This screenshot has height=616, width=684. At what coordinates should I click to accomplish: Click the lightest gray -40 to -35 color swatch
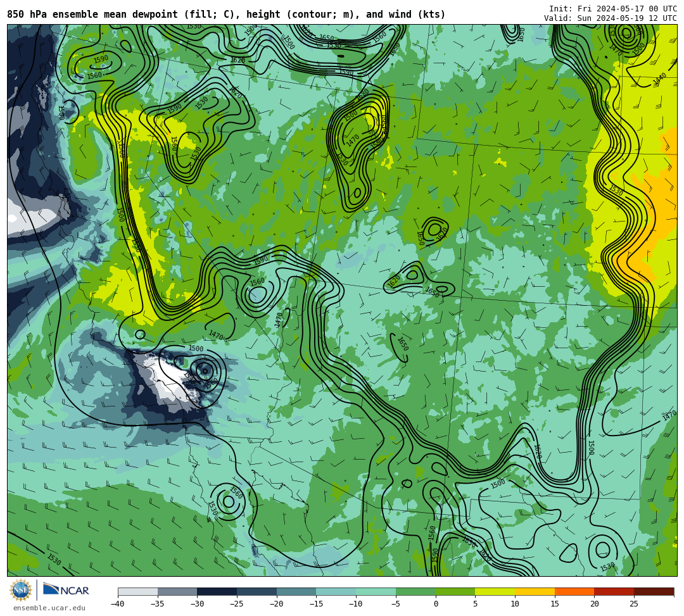tap(138, 591)
